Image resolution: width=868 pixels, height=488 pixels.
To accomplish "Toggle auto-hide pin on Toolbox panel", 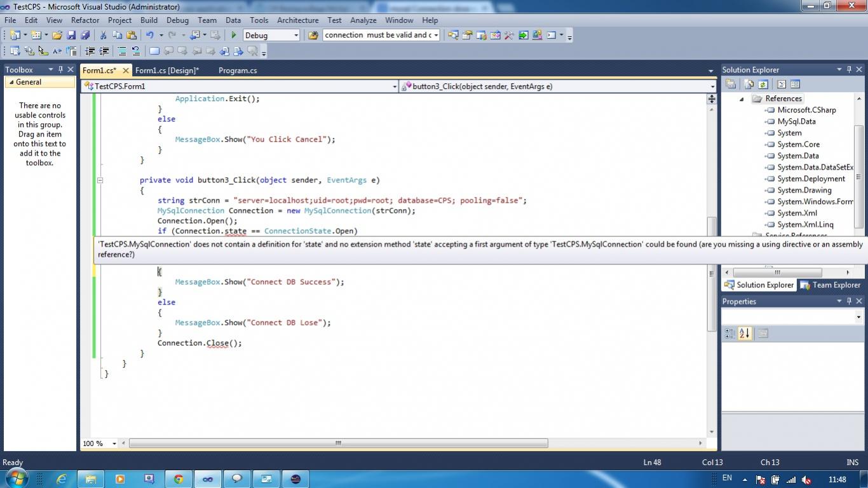I will click(60, 69).
